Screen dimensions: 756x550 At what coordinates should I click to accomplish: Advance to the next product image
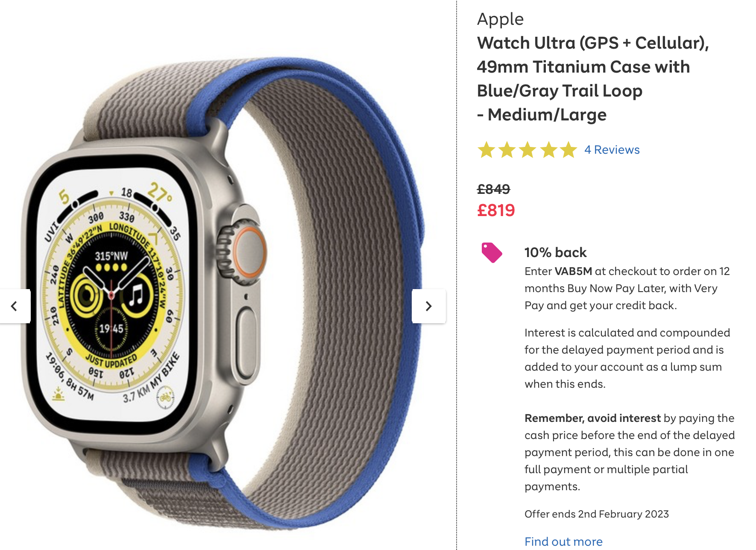coord(428,306)
